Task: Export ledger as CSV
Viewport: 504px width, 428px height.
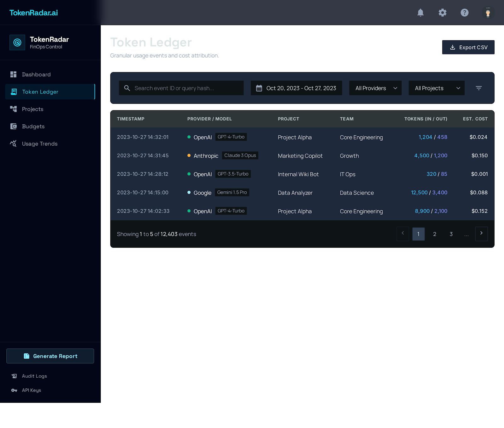Action: coord(468,47)
